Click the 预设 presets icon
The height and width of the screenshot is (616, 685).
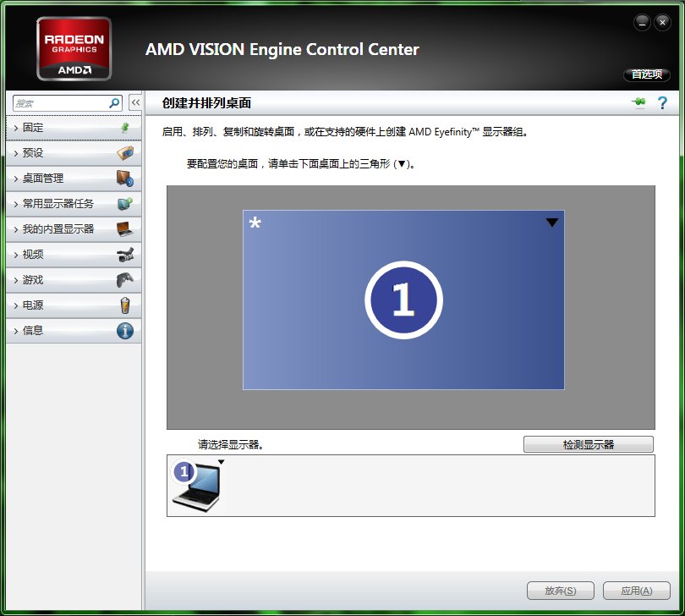click(x=125, y=153)
